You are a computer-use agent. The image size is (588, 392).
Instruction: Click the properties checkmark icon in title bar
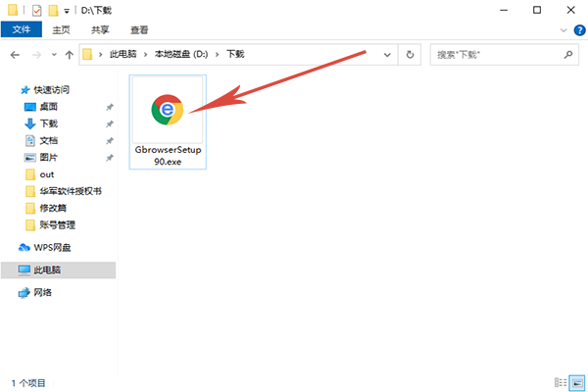[37, 11]
